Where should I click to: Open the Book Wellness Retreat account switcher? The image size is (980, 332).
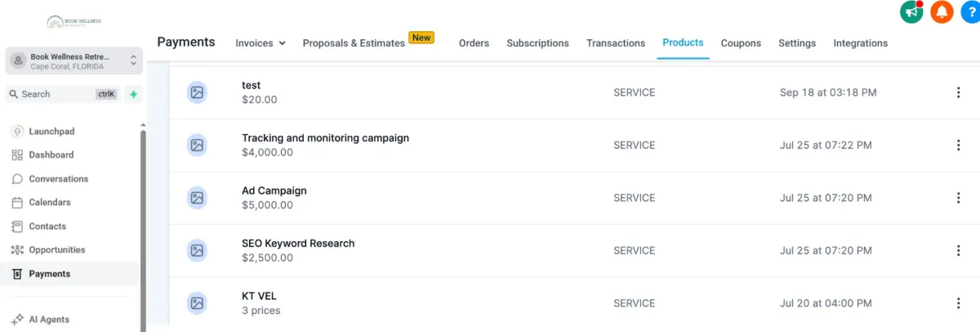tap(74, 61)
